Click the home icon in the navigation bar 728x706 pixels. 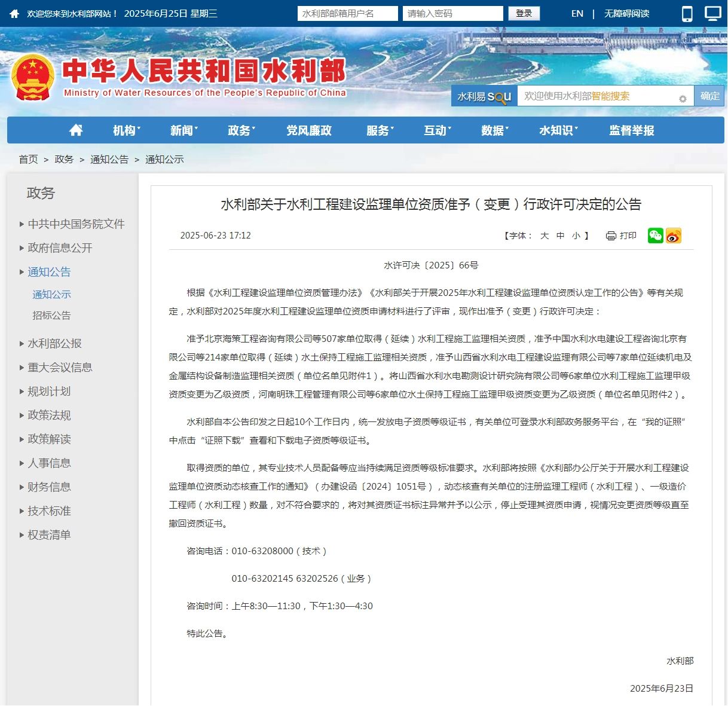point(76,130)
